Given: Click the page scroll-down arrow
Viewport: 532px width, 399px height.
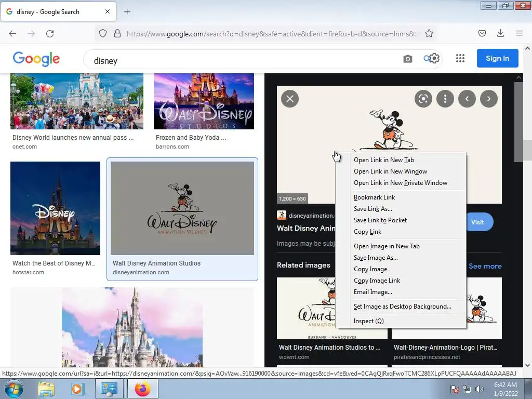Looking at the screenshot, I should tap(528, 365).
